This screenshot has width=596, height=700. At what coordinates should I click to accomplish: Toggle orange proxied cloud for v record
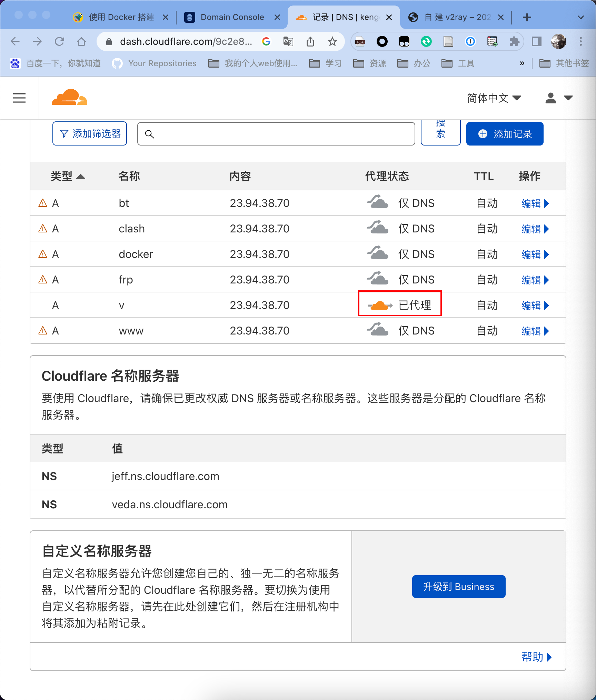pos(380,305)
